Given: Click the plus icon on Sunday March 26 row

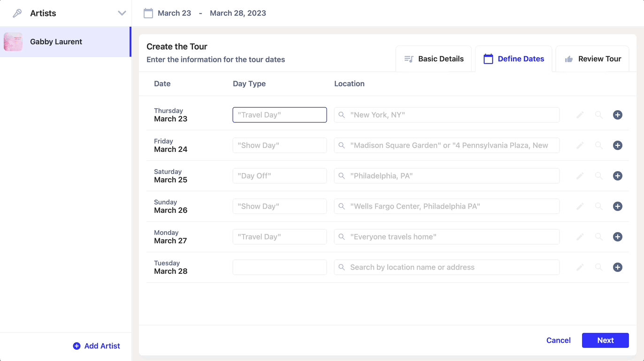Looking at the screenshot, I should coord(618,206).
